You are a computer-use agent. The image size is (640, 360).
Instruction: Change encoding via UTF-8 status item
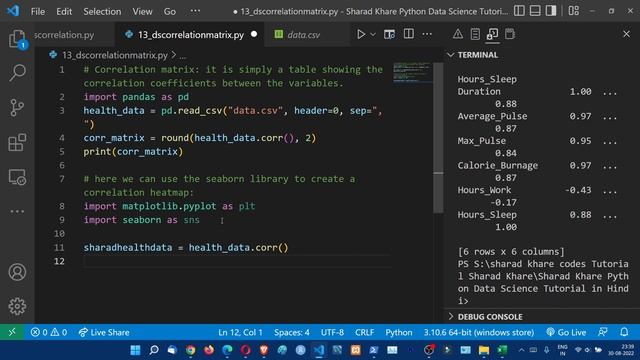(332, 332)
